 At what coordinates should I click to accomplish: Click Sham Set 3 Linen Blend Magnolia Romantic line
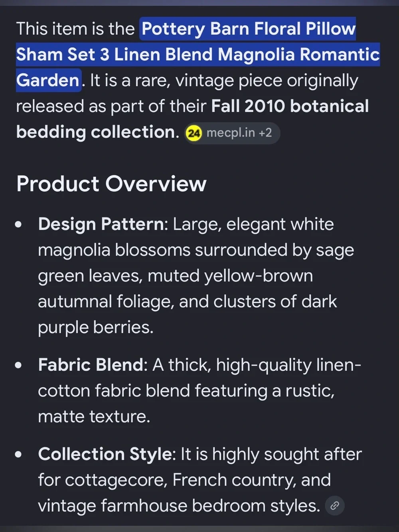[x=198, y=55]
